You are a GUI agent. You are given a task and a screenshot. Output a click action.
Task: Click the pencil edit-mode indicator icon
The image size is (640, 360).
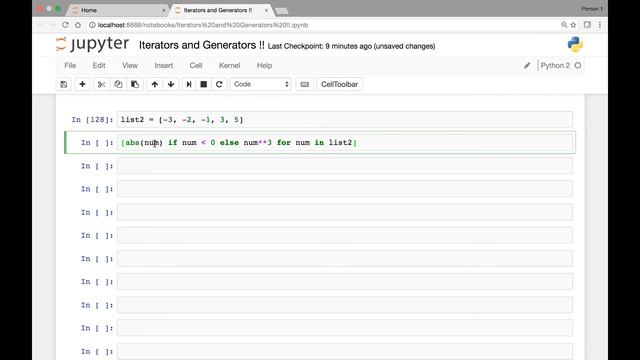[x=527, y=65]
